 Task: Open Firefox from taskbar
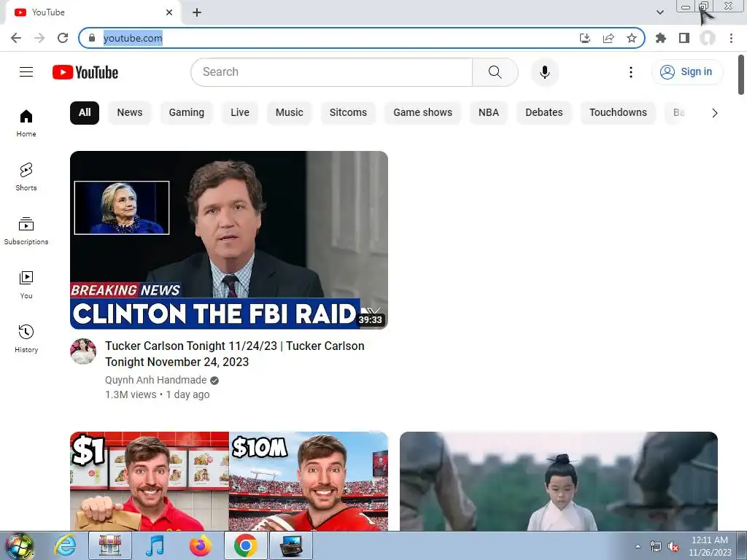[x=201, y=545]
